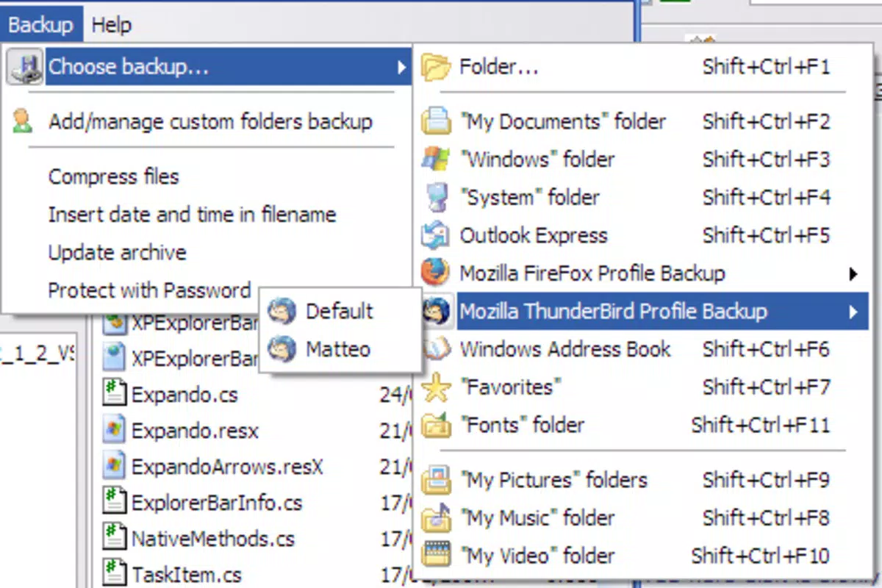The height and width of the screenshot is (588, 882).
Task: Click the Expando.resx resource file icon
Action: [114, 430]
